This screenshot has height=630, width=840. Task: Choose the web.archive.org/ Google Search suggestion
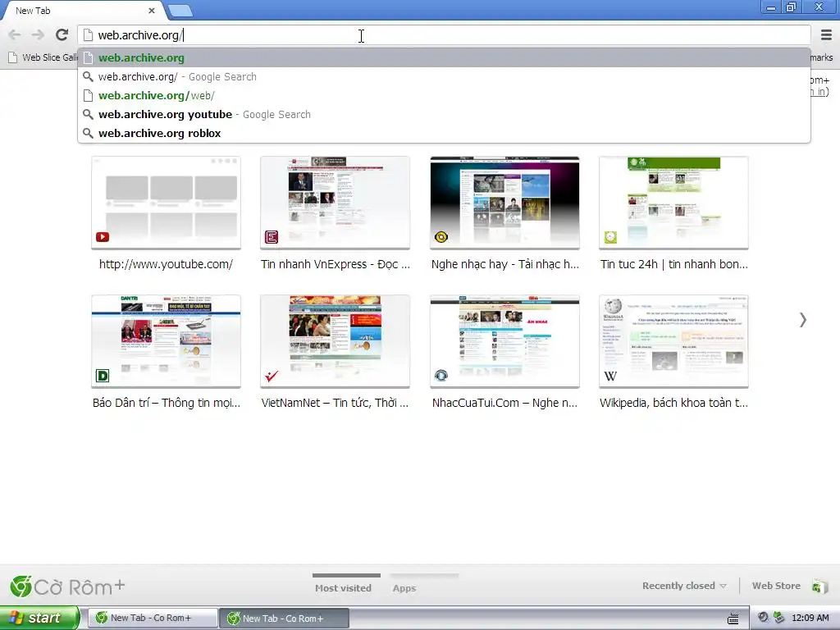(x=444, y=76)
